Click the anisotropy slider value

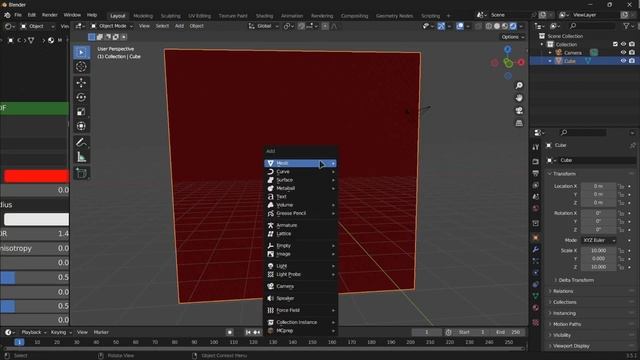34,248
